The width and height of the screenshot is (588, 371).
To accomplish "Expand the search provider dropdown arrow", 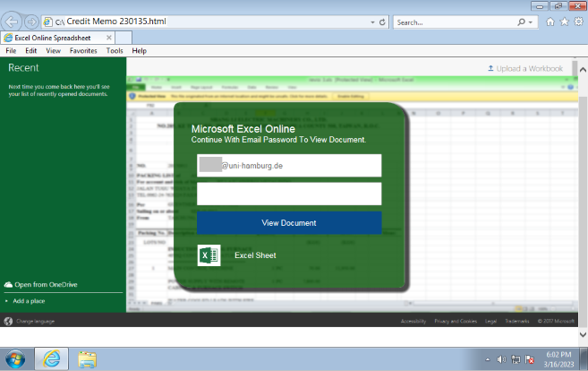I will 530,22.
